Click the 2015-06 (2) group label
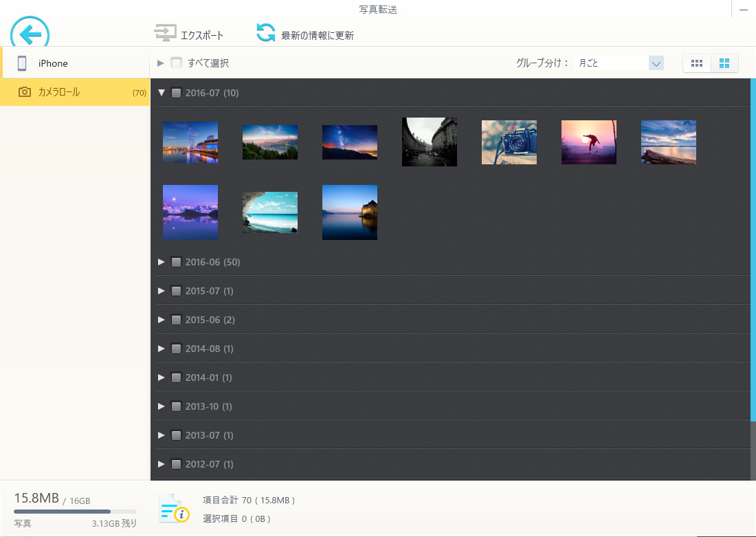The image size is (756, 537). (210, 320)
